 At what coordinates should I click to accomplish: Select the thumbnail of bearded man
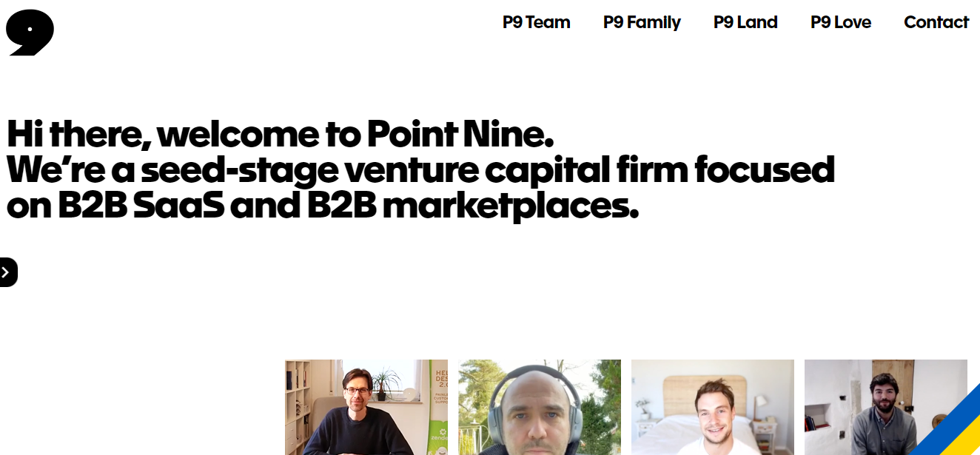pyautogui.click(x=873, y=407)
